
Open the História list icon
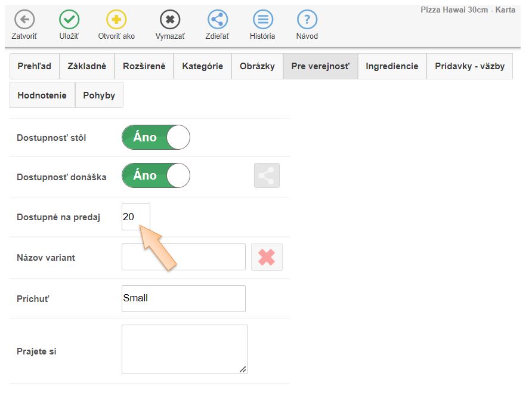[262, 20]
